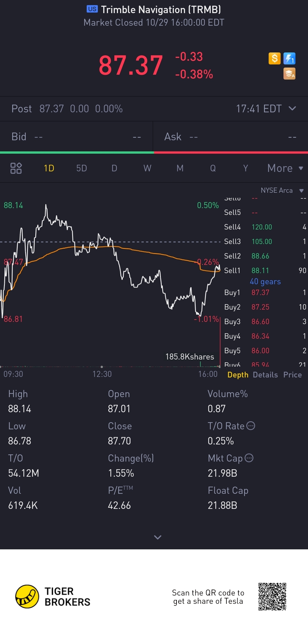Tap the orange stacked coins badge icon
Screen dimensions: 308x644
[x=289, y=74]
